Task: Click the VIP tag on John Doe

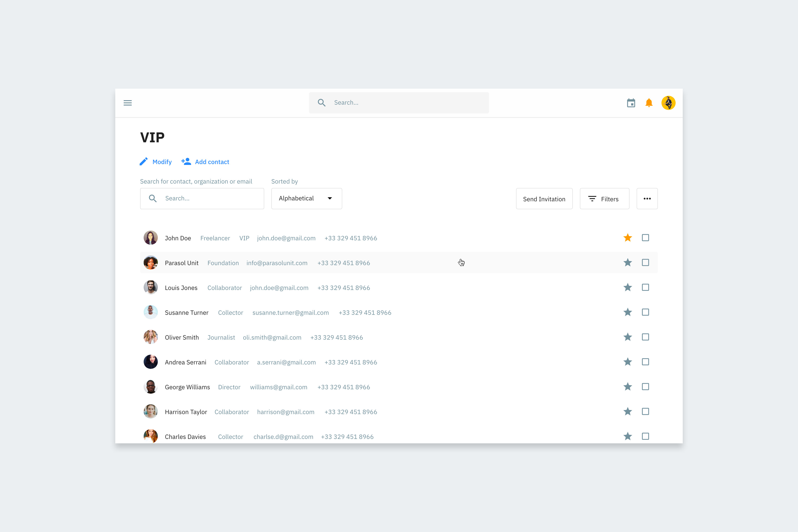Action: [244, 238]
